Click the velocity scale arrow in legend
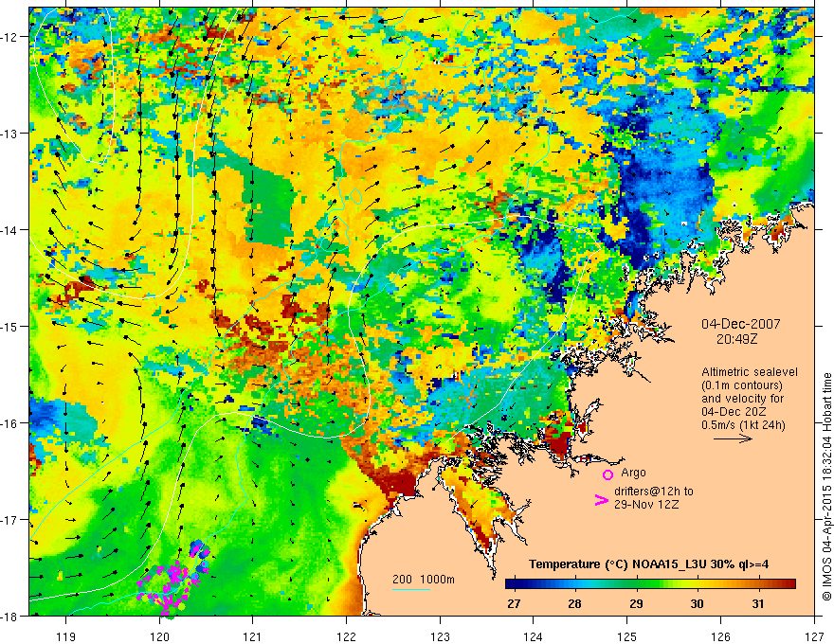834x644 pixels. (733, 438)
